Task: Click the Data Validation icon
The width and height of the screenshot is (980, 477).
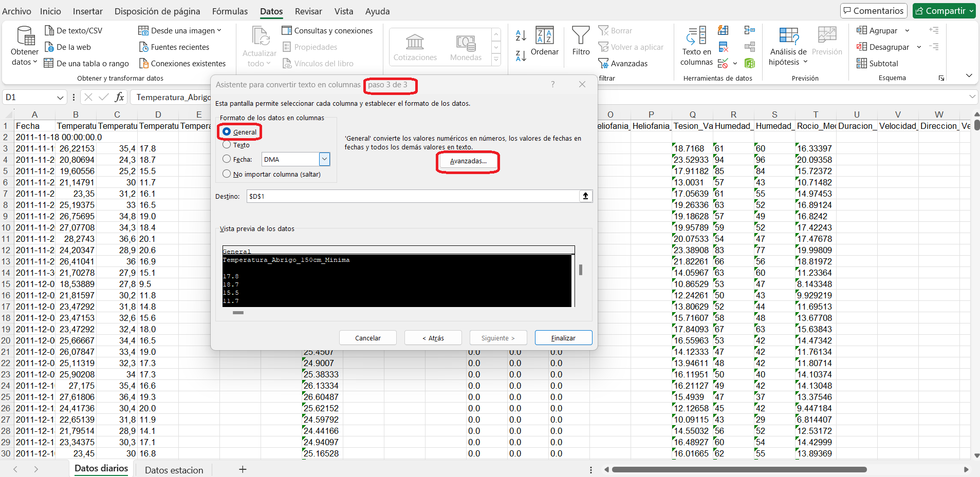Action: pos(723,64)
